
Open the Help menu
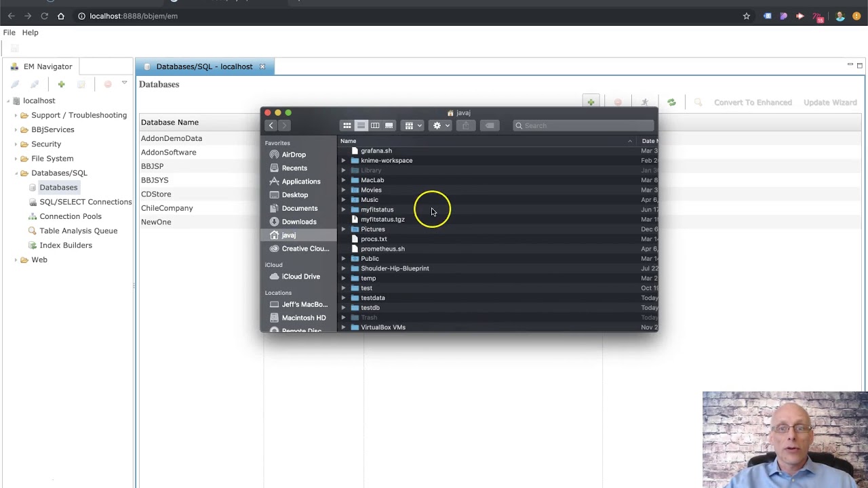pos(30,33)
